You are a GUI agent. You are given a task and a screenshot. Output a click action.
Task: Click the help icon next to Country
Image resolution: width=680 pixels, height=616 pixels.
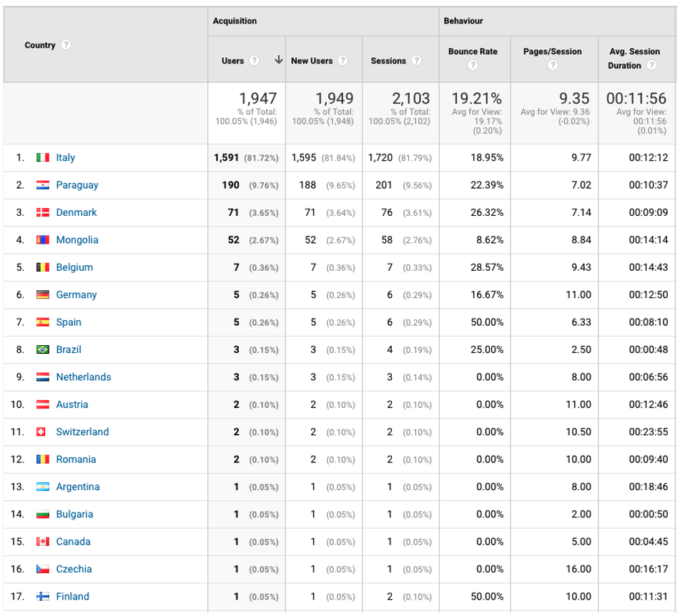click(x=66, y=45)
